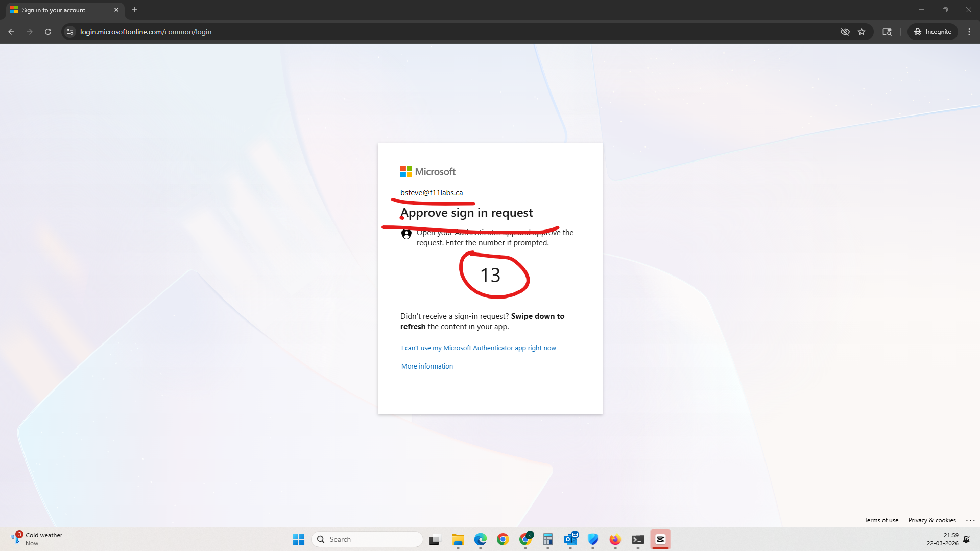Open Privacy & cookies footer link
The width and height of the screenshot is (980, 551).
(x=931, y=520)
